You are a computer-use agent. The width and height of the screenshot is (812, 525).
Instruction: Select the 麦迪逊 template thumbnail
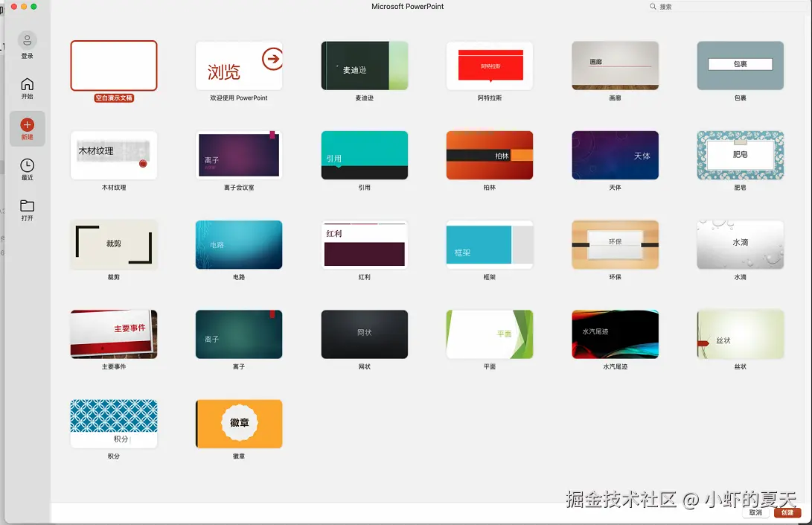point(365,66)
